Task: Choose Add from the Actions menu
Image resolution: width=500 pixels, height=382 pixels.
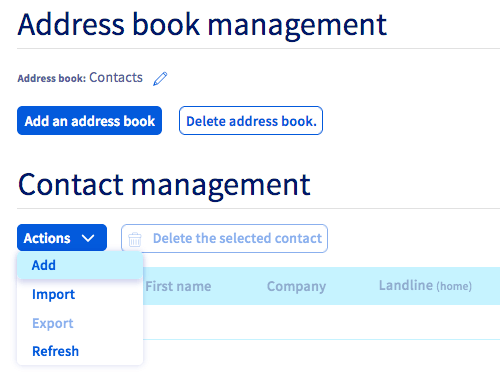Action: point(80,265)
